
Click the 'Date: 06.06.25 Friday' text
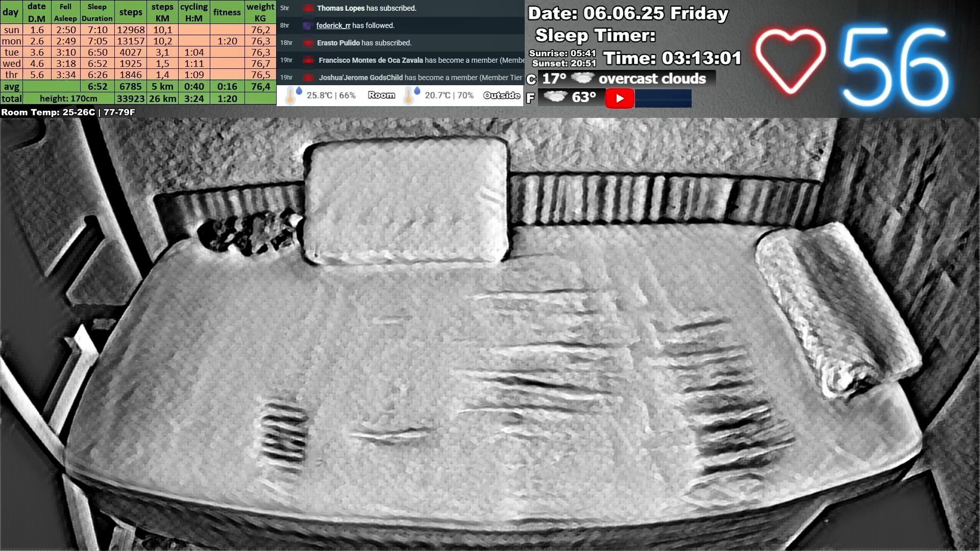pyautogui.click(x=628, y=13)
